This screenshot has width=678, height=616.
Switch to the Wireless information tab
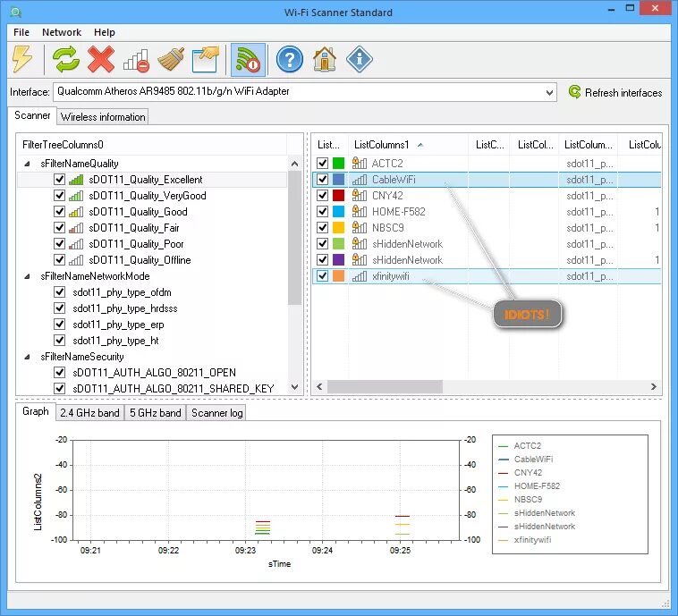[x=103, y=117]
